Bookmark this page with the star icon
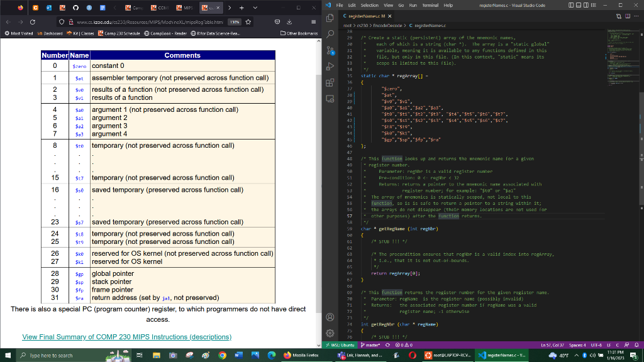 click(248, 21)
